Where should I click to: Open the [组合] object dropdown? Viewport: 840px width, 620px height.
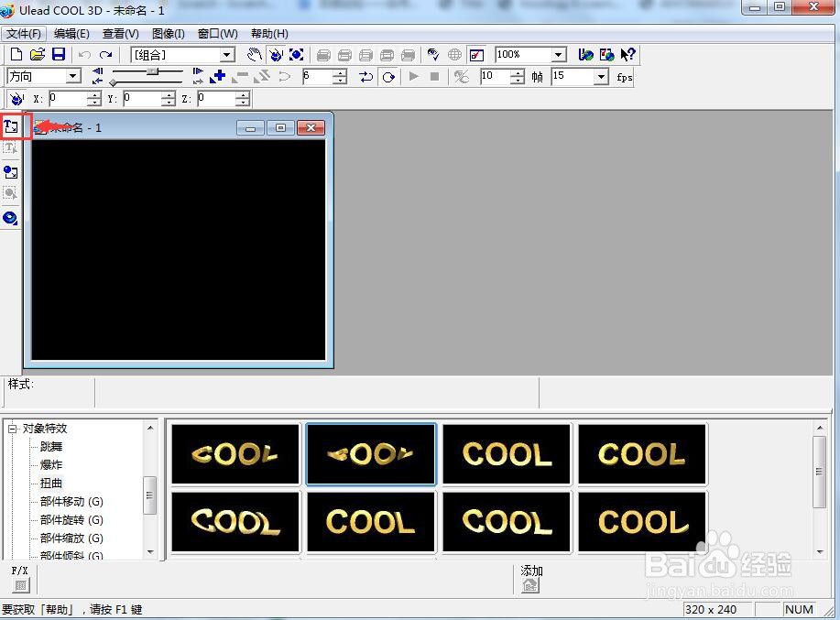(x=227, y=55)
